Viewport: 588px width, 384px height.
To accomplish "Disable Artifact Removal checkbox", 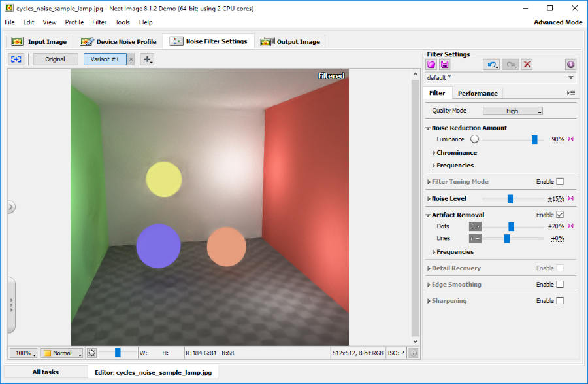I will point(560,215).
